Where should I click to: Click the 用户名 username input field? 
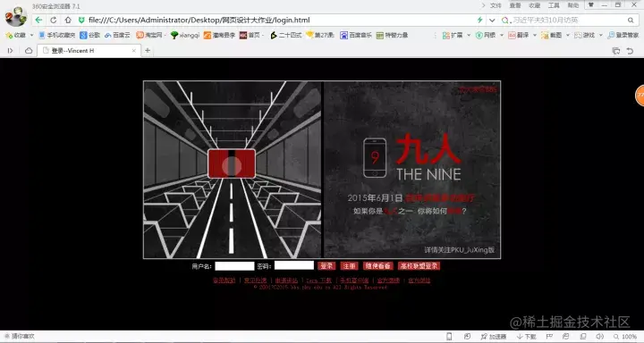(234, 266)
